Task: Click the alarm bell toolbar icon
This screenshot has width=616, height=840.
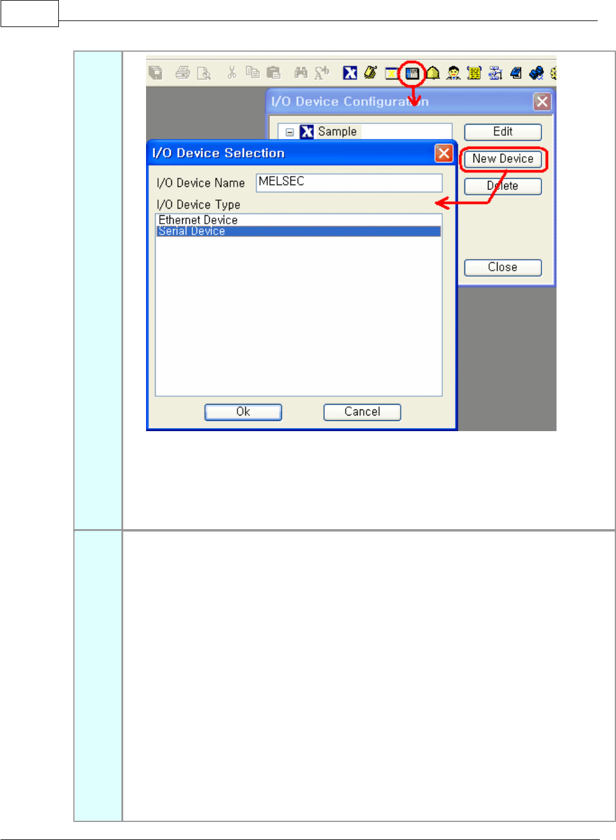Action: 433,73
